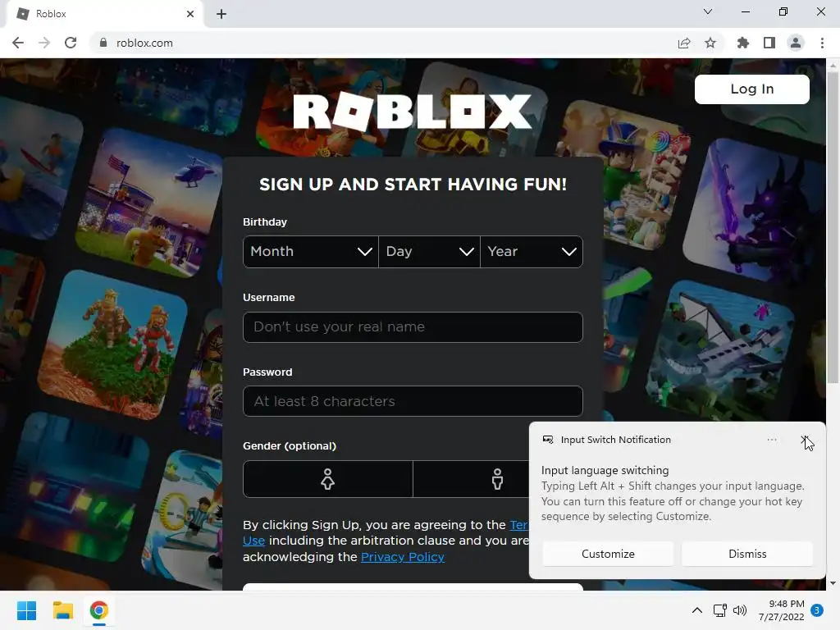Focus the Username input field
This screenshot has height=630, width=840.
click(x=413, y=326)
